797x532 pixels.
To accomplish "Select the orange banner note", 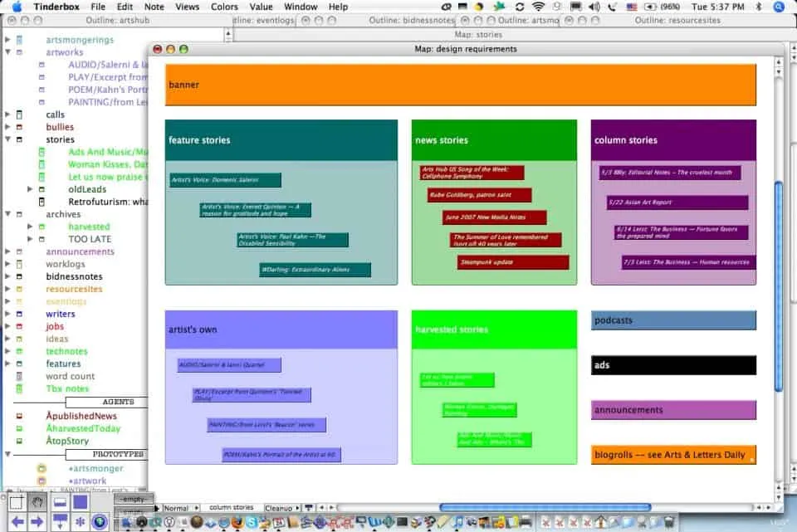I will pos(460,85).
